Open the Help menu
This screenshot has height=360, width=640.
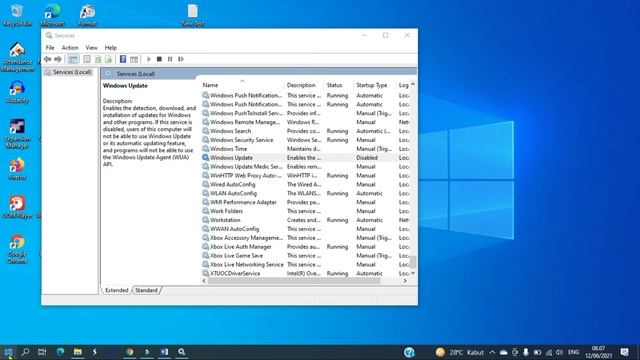point(111,48)
